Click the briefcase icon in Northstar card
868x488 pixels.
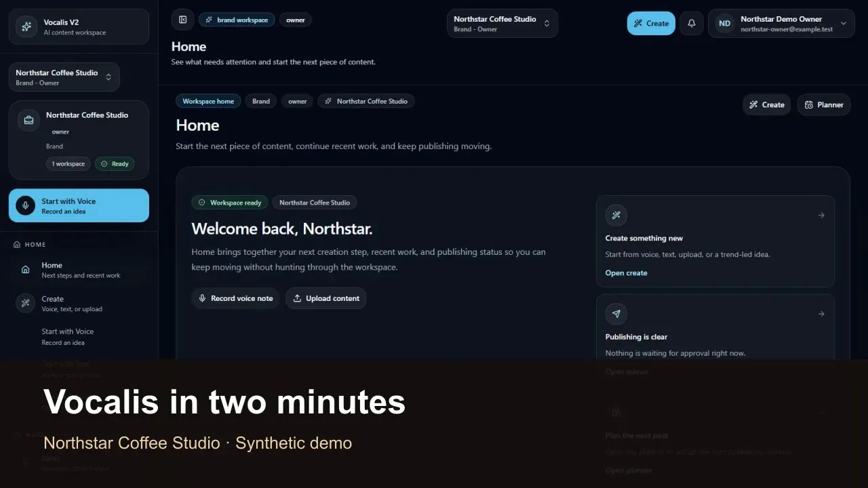click(28, 120)
